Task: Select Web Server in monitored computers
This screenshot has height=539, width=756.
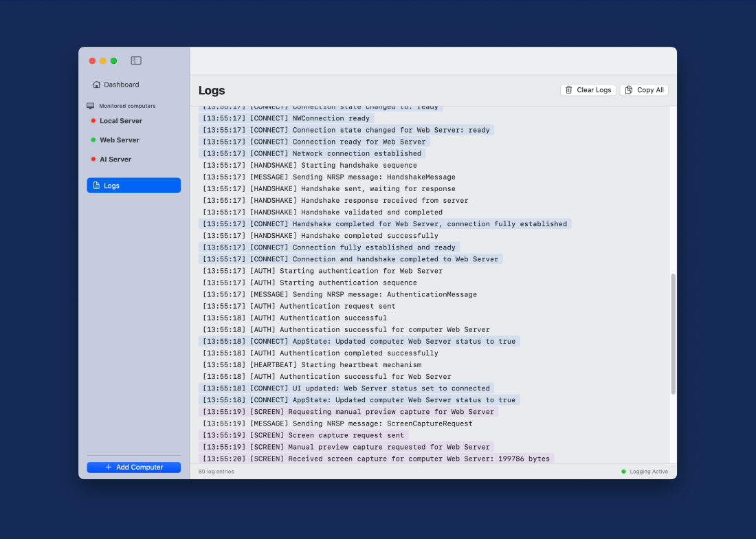Action: click(119, 140)
